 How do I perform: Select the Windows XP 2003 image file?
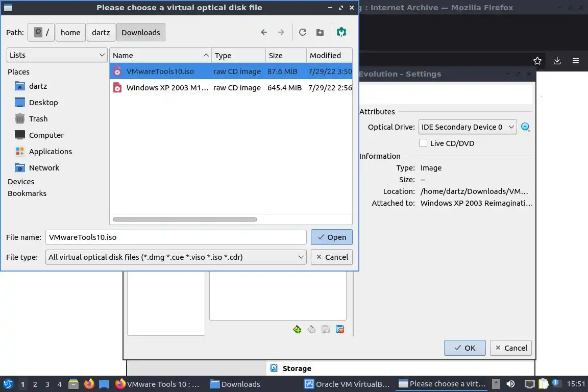231,88
